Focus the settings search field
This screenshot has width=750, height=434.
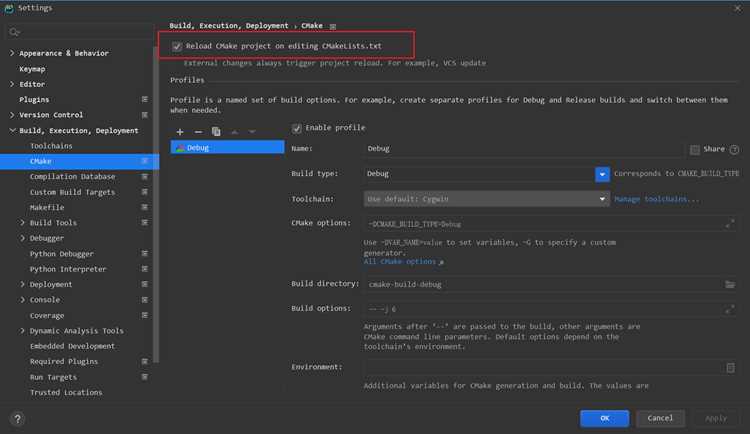[x=79, y=32]
